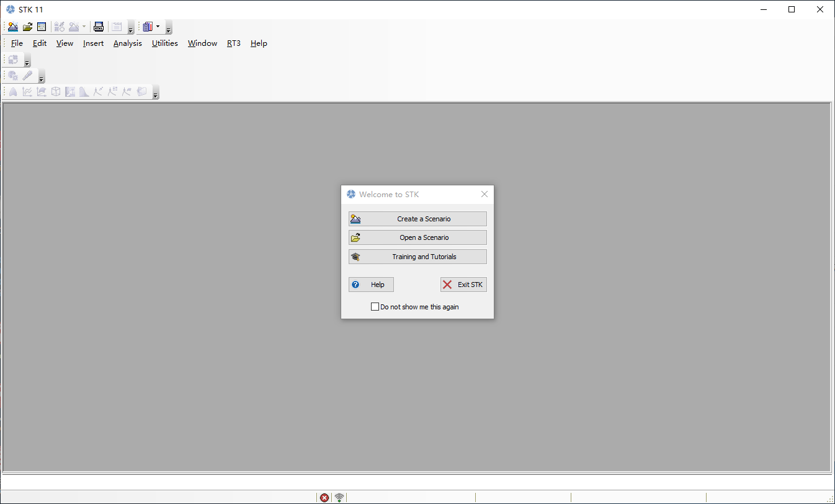Click the greyed report sheet toolbar icon

click(117, 27)
